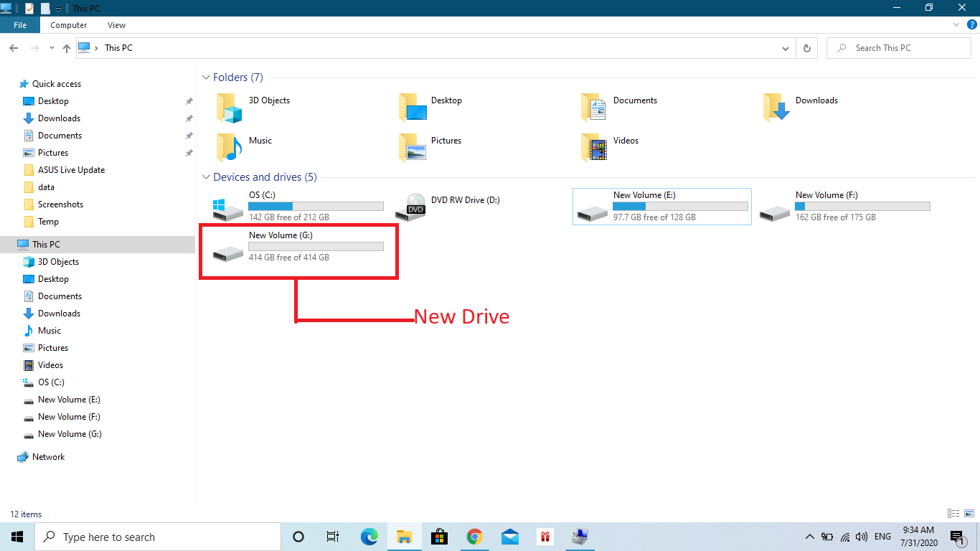Refresh the This PC view

[x=807, y=47]
